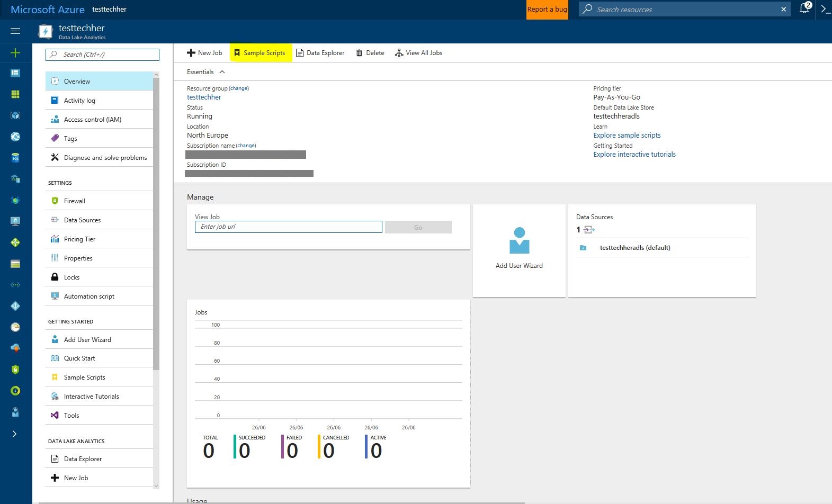Open the SQL databases icon
This screenshot has height=504, width=832.
click(x=15, y=158)
